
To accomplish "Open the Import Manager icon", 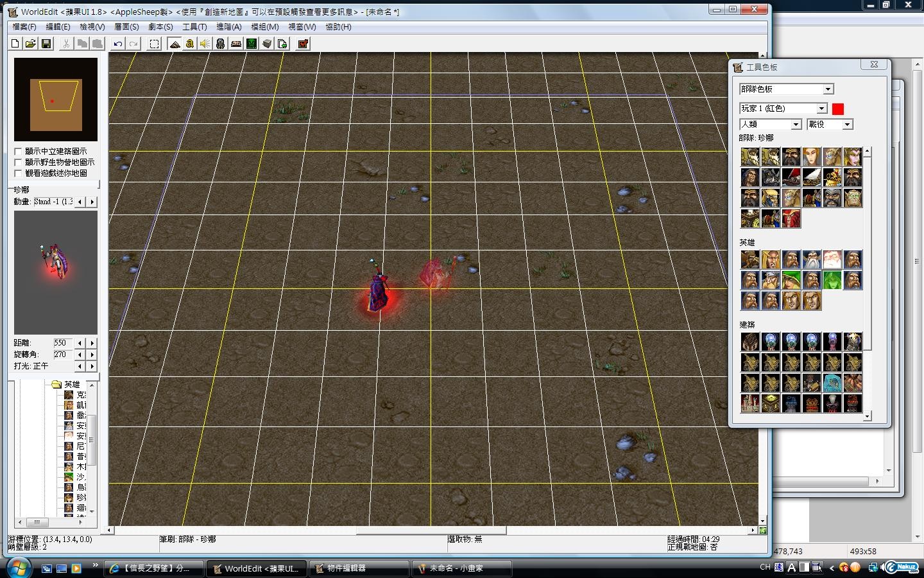I will [x=282, y=44].
